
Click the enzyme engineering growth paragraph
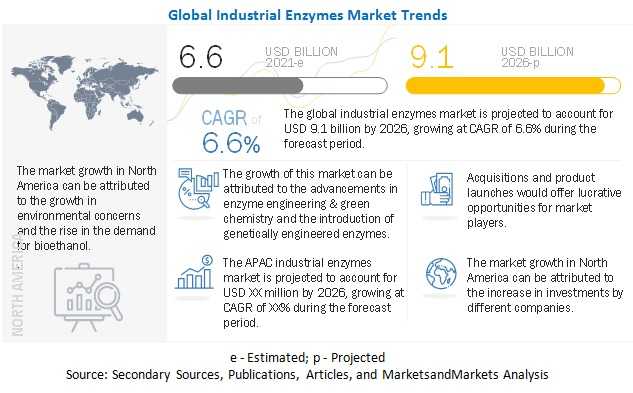(x=310, y=204)
